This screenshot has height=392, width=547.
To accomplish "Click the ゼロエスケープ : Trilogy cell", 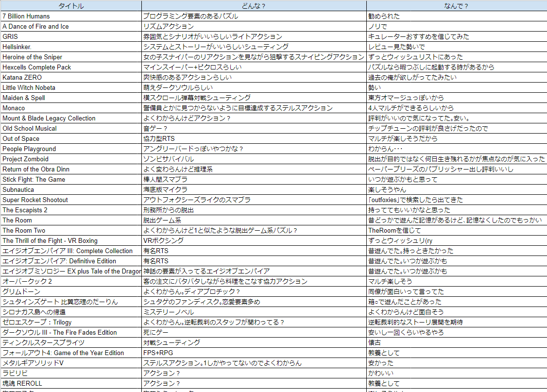I will [x=71, y=322].
